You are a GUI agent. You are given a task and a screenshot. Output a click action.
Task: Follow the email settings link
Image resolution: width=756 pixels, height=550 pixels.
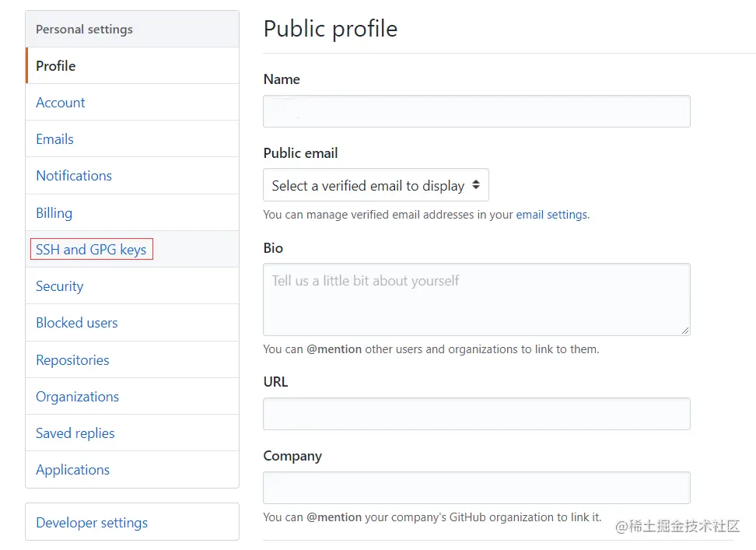pos(551,215)
